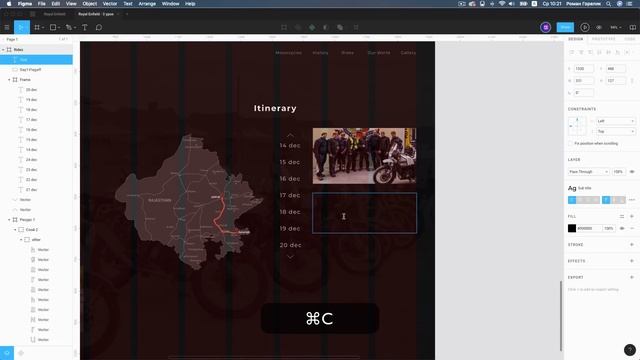Screen dimensions: 640x360
Task: Toggle layer visibility eye in Layer section
Action: [632, 172]
